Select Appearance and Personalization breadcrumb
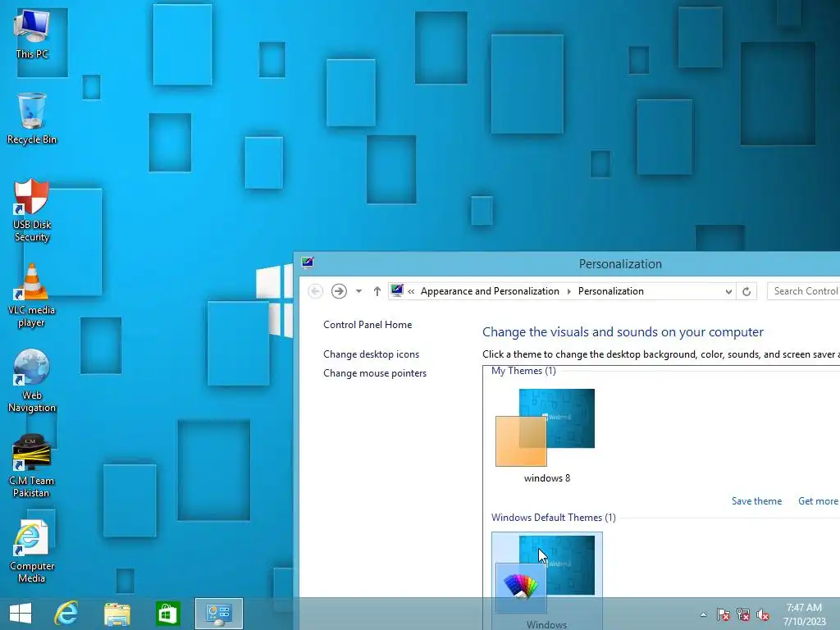Image resolution: width=840 pixels, height=630 pixels. tap(490, 291)
